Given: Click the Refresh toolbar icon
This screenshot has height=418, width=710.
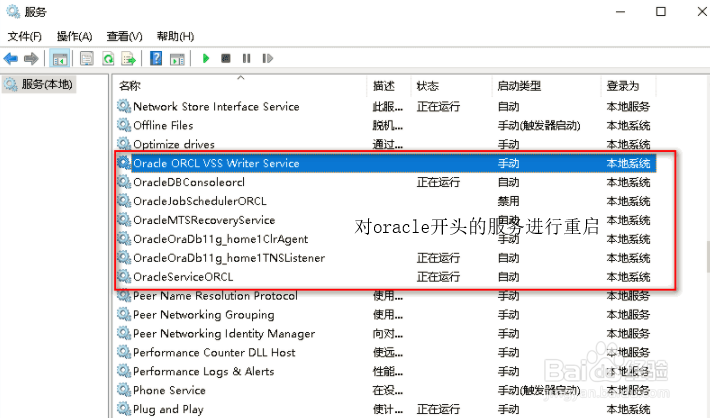Looking at the screenshot, I should (x=108, y=58).
